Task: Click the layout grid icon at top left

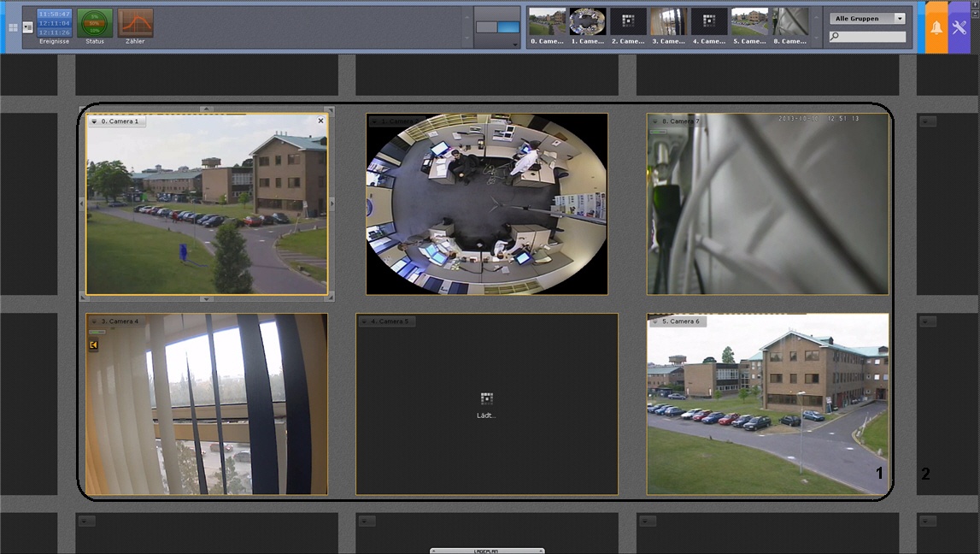Action: click(x=13, y=27)
